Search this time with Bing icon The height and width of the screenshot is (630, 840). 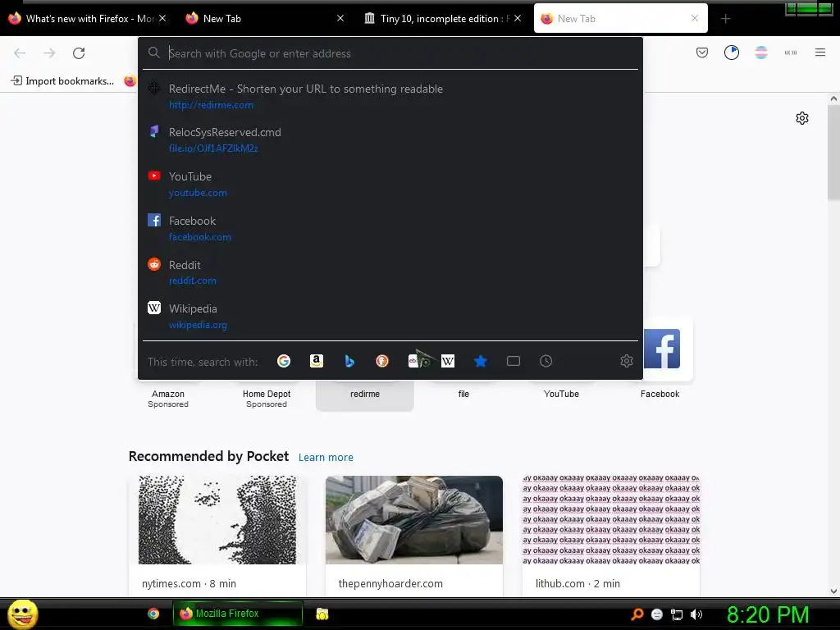(349, 361)
